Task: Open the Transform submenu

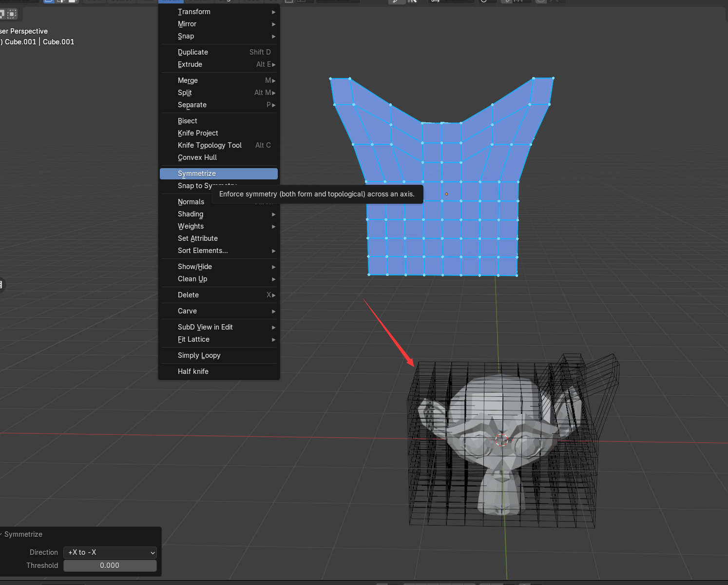Action: [x=219, y=12]
